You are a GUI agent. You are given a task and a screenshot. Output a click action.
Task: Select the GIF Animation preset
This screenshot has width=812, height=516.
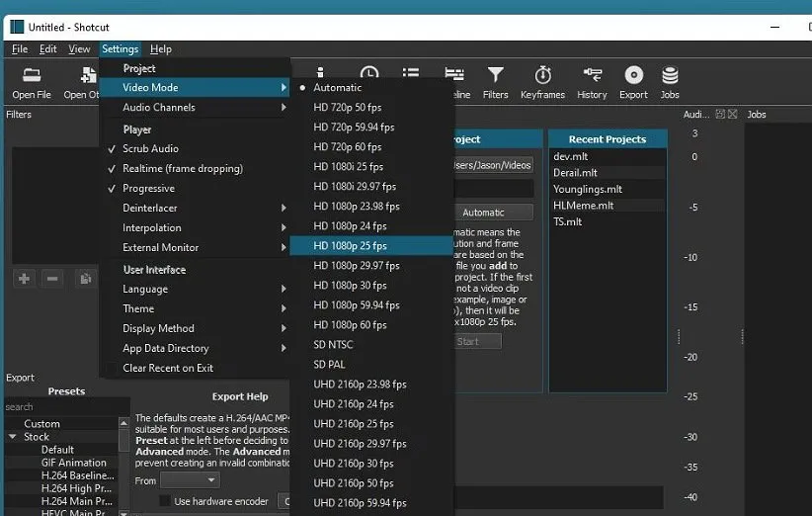click(73, 463)
